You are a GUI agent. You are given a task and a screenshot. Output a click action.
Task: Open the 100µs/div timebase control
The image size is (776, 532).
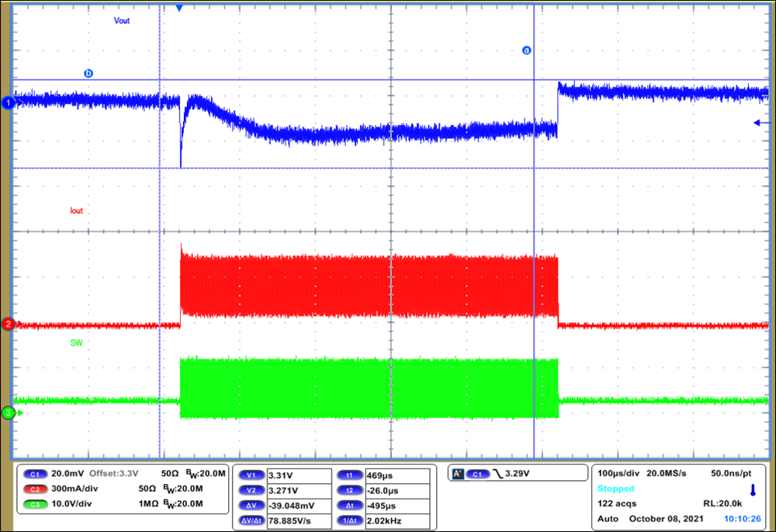tap(618, 472)
